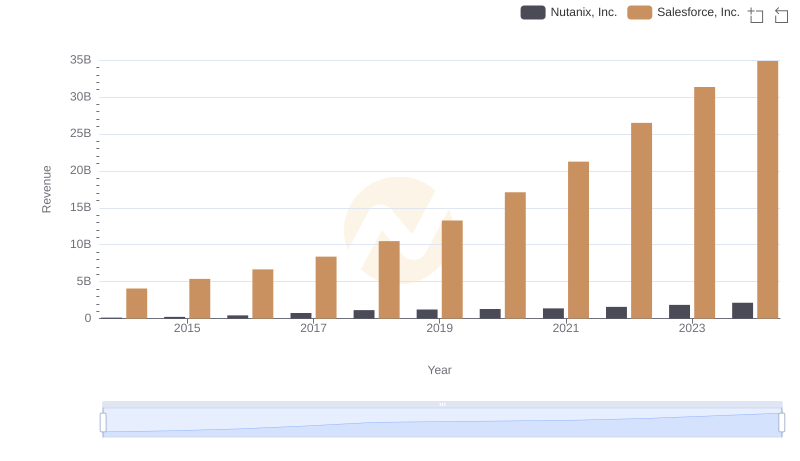Click the '35B' y-axis label
The height and width of the screenshot is (461, 800).
coord(81,60)
